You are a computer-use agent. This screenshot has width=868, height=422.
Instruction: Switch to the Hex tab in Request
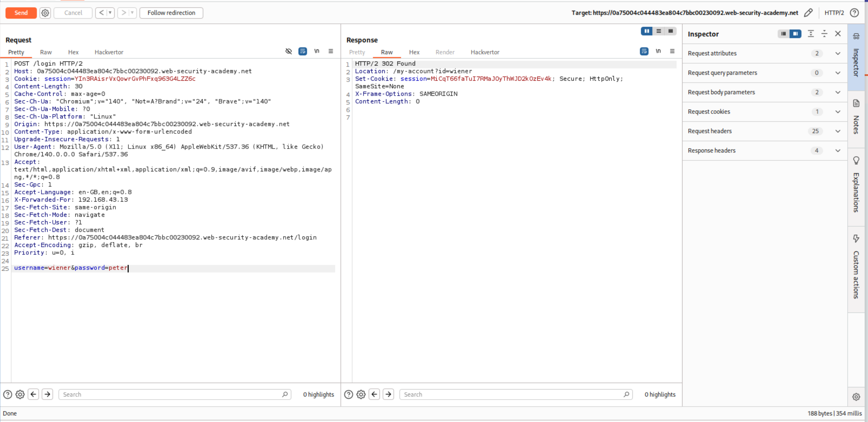[x=73, y=52]
